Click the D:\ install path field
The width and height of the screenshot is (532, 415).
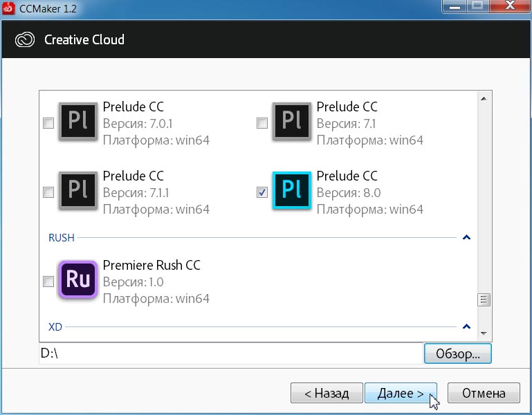click(231, 353)
